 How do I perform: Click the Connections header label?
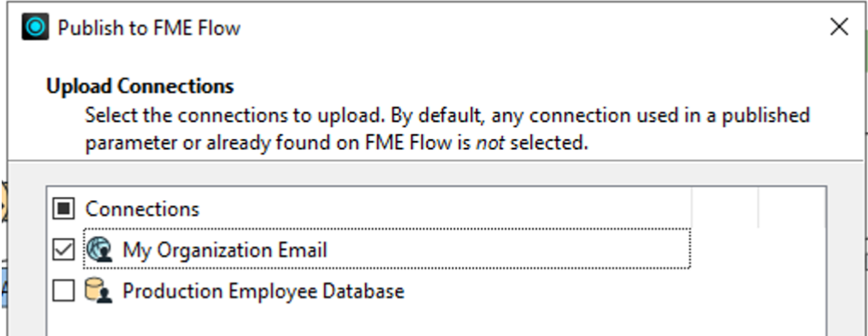point(142,209)
